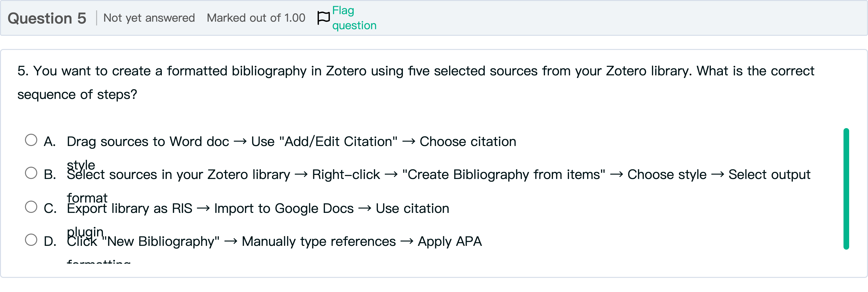Click the 'Question 5' heading

pyautogui.click(x=47, y=18)
